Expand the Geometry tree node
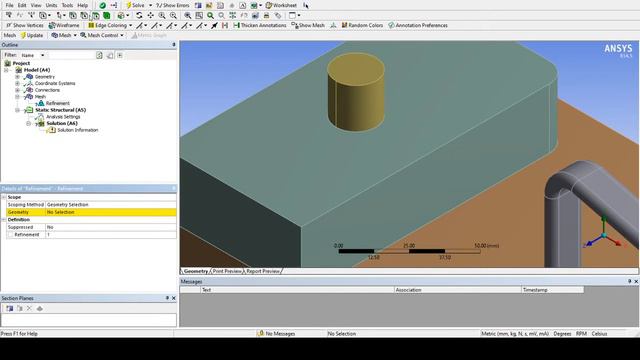 coord(18,77)
